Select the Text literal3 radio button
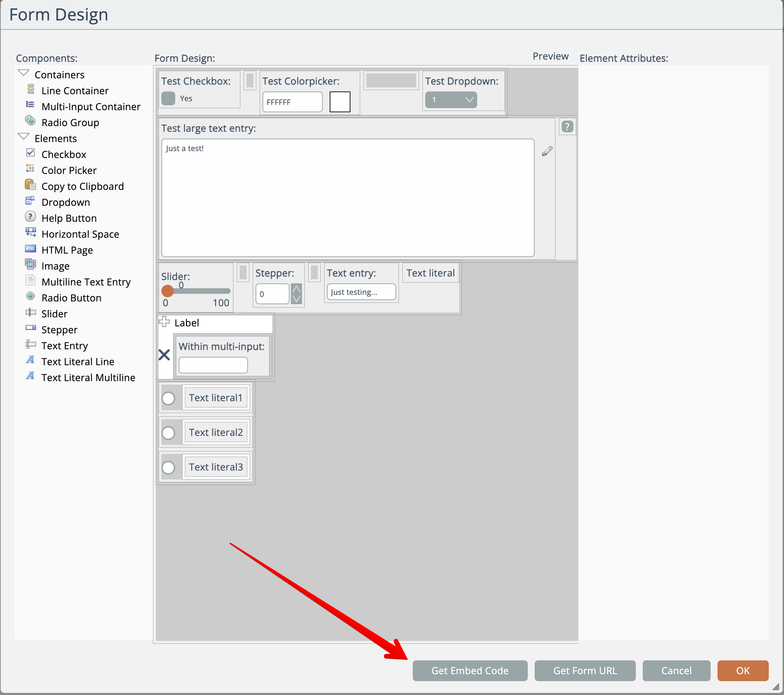784x695 pixels. point(168,467)
